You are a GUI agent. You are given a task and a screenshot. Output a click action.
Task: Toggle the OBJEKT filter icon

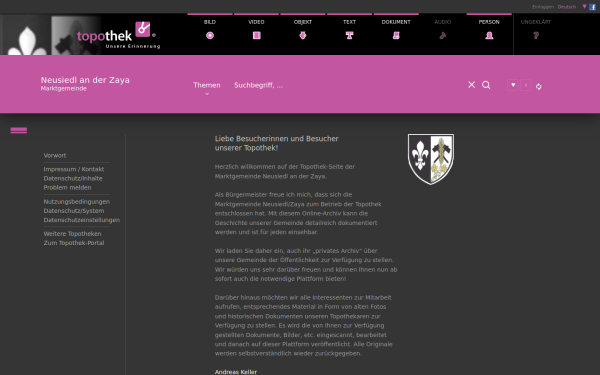click(x=303, y=36)
